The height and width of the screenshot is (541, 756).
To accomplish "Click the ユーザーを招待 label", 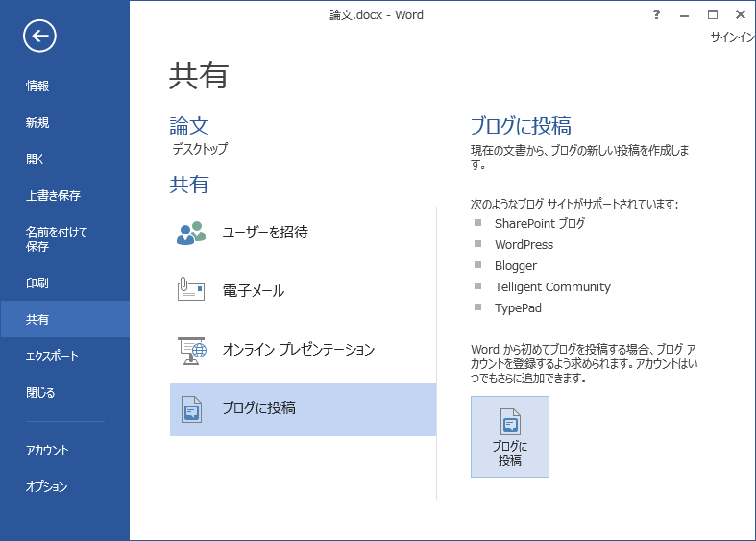I will point(265,233).
